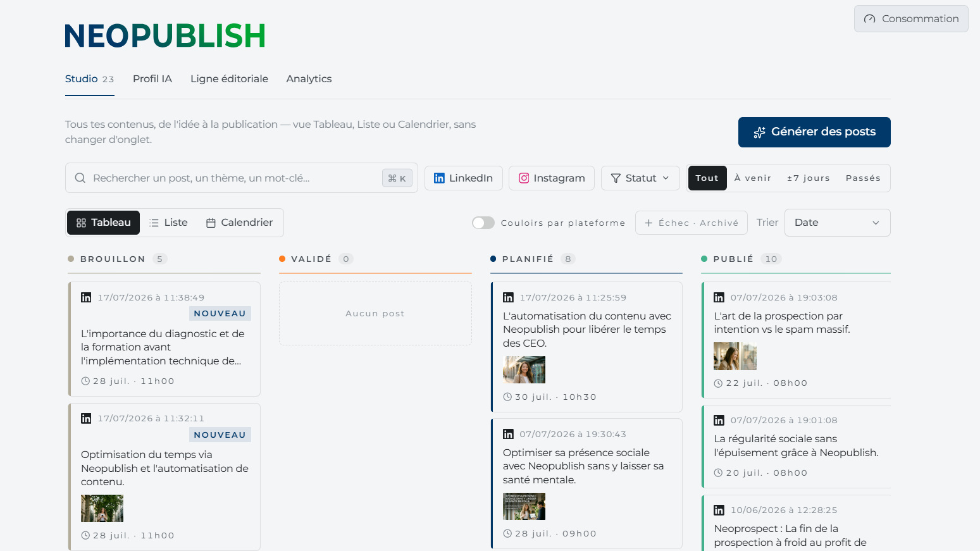
Task: Click LinkedIn icon on the 19:01:08 published card
Action: point(719,420)
